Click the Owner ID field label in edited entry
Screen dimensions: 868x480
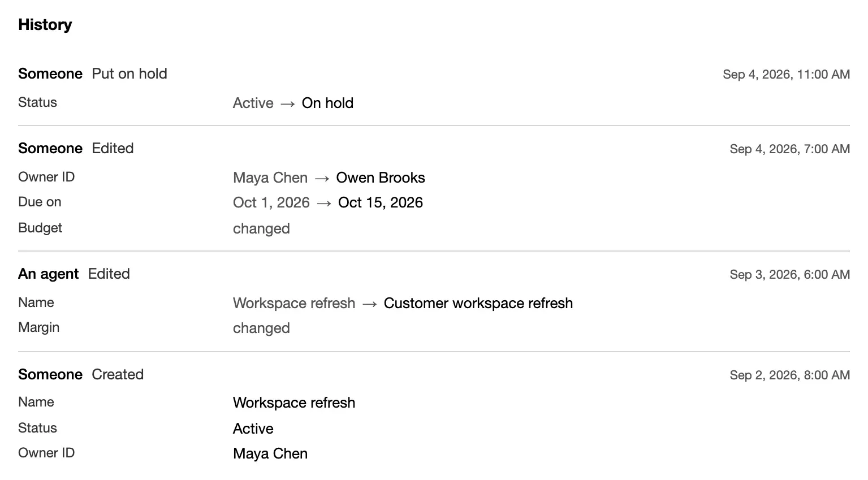click(x=46, y=177)
